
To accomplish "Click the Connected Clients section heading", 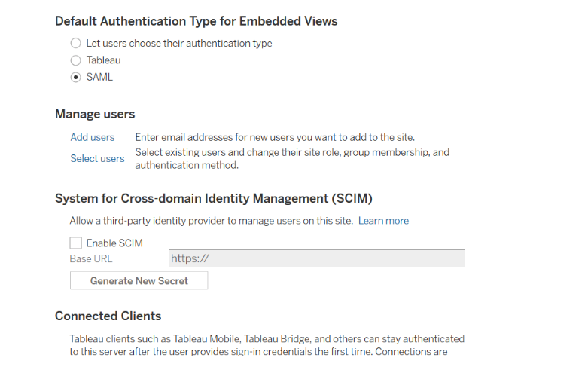I will pos(108,316).
